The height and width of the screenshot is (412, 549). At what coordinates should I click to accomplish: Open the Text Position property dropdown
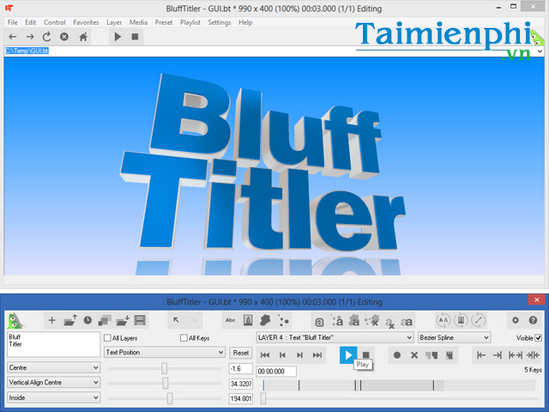pyautogui.click(x=165, y=352)
